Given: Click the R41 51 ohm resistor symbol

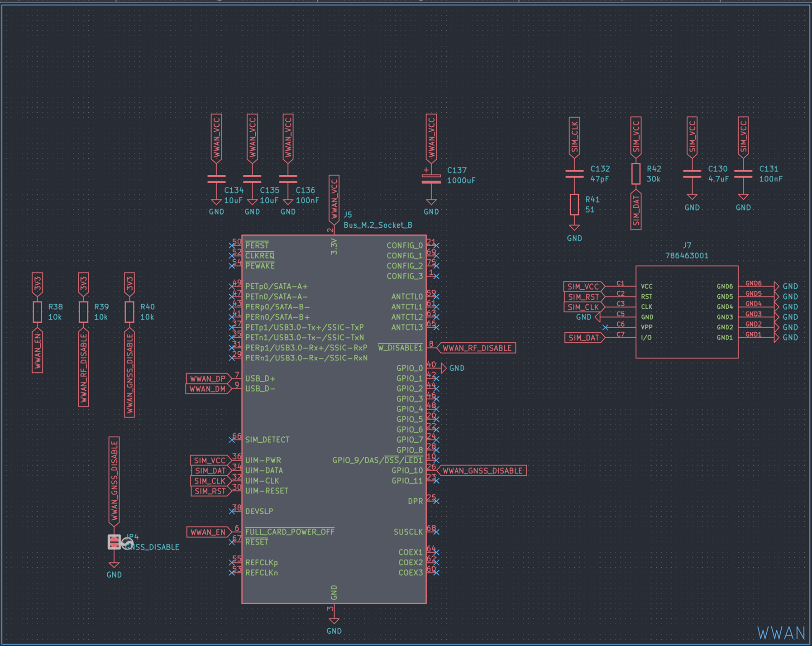Looking at the screenshot, I should point(574,204).
